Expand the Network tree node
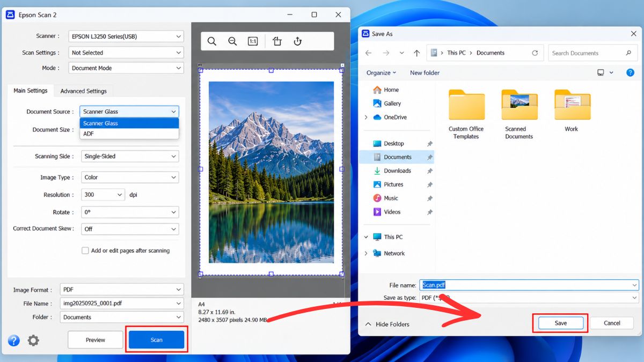644x362 pixels. click(x=366, y=253)
